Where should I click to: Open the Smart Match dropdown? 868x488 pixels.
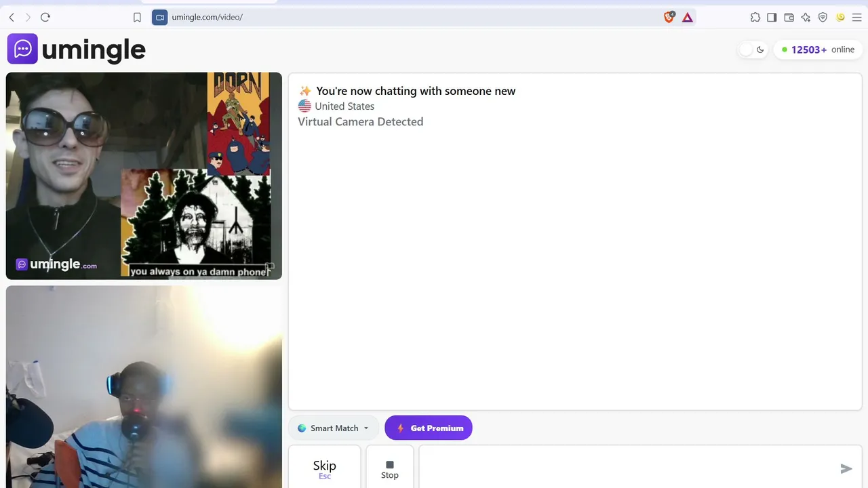click(x=334, y=428)
